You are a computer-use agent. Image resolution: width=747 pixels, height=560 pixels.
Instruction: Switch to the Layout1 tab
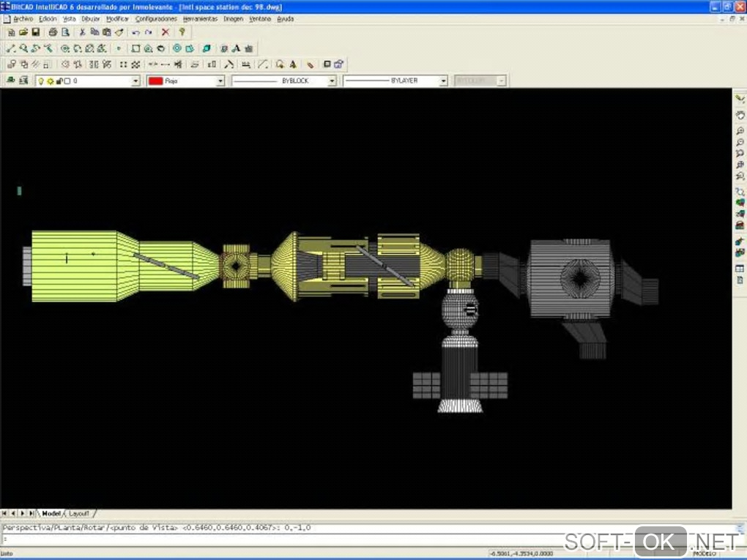[79, 513]
